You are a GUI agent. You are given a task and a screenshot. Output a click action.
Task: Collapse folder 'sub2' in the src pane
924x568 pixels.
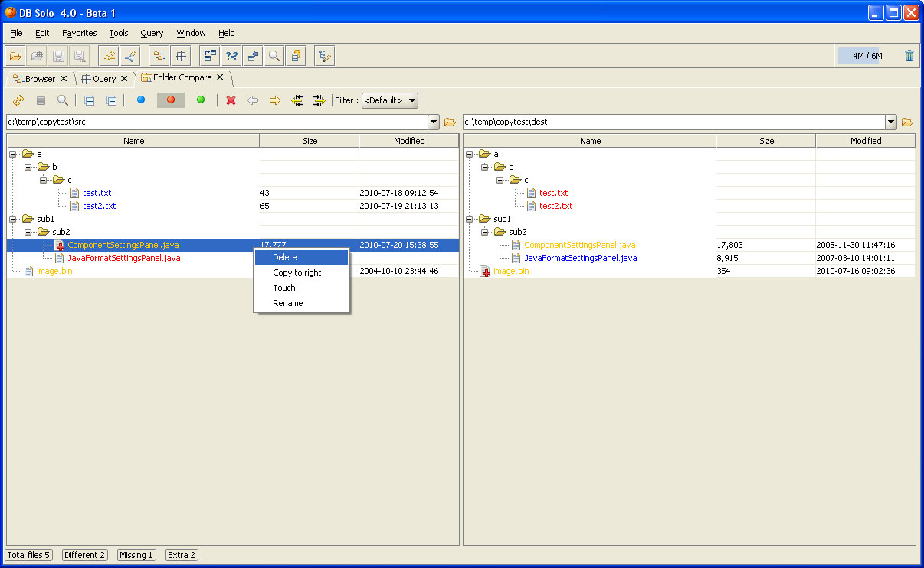coord(28,232)
